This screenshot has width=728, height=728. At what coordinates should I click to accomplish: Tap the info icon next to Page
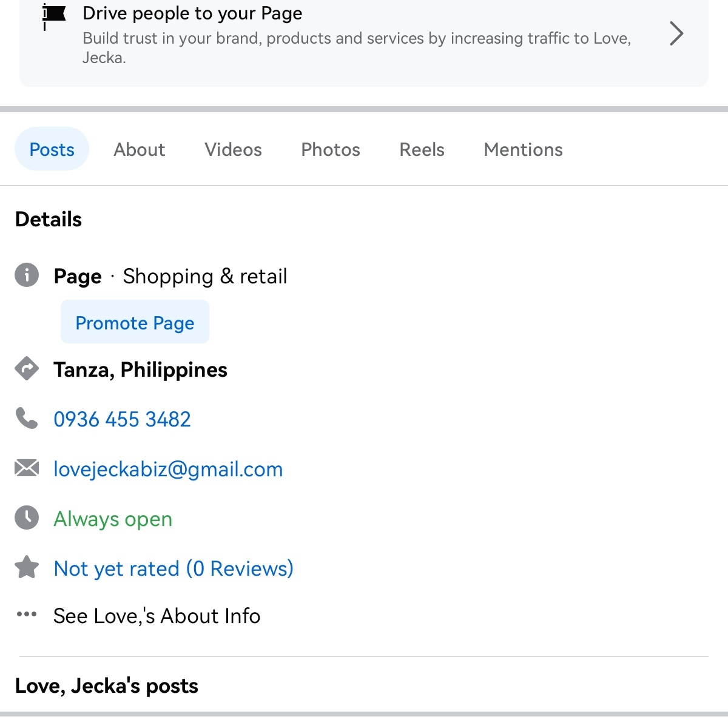[27, 275]
